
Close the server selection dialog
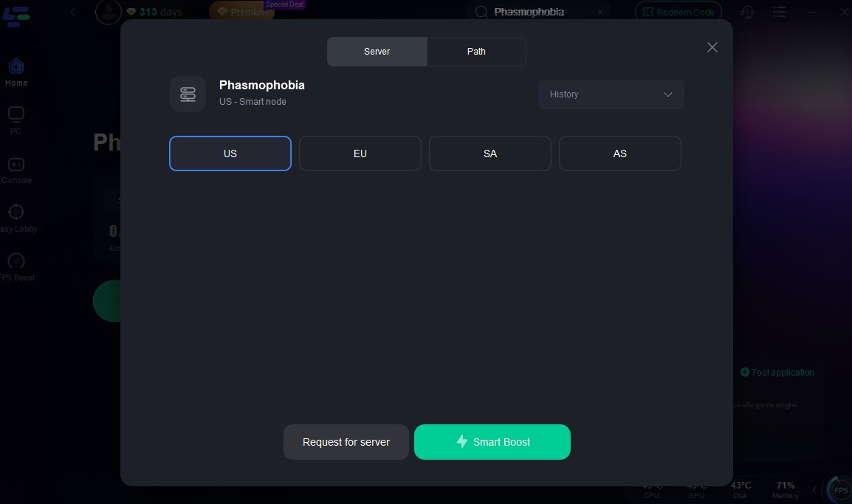point(712,47)
